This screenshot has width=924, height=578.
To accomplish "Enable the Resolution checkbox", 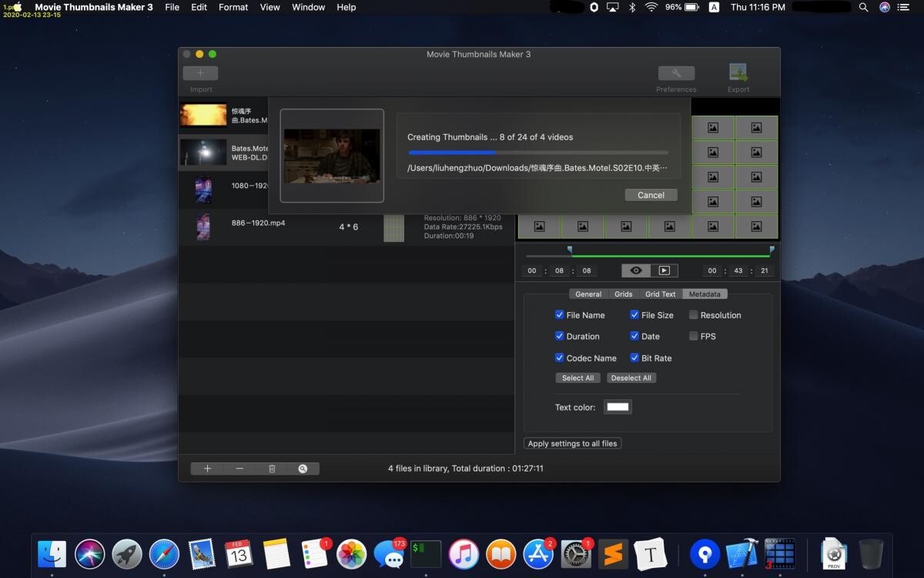I will [x=694, y=314].
